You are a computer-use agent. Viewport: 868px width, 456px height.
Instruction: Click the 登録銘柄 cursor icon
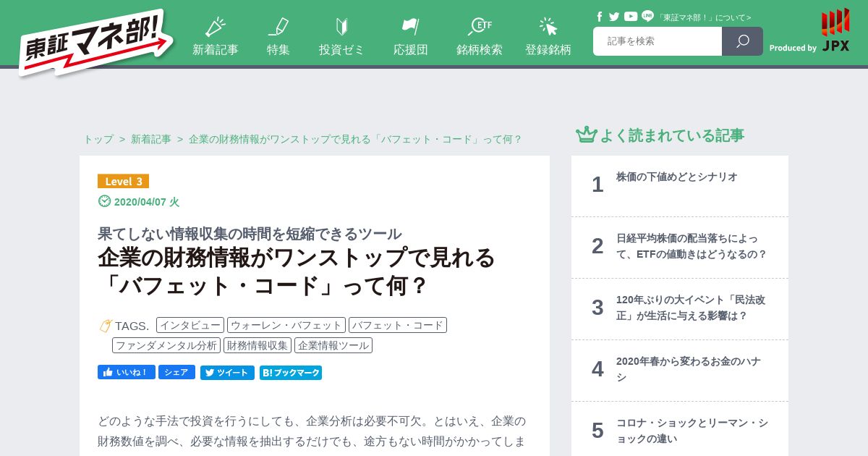click(548, 27)
